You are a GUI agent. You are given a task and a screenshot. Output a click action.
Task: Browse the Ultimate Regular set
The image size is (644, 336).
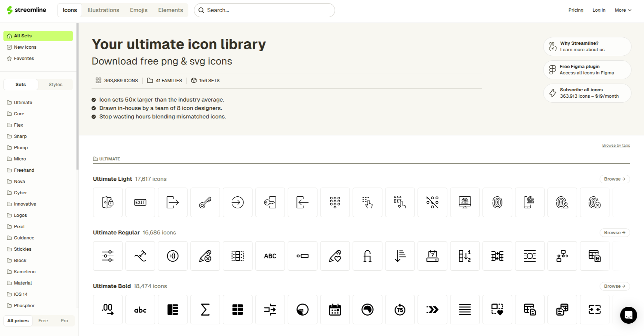pos(615,233)
